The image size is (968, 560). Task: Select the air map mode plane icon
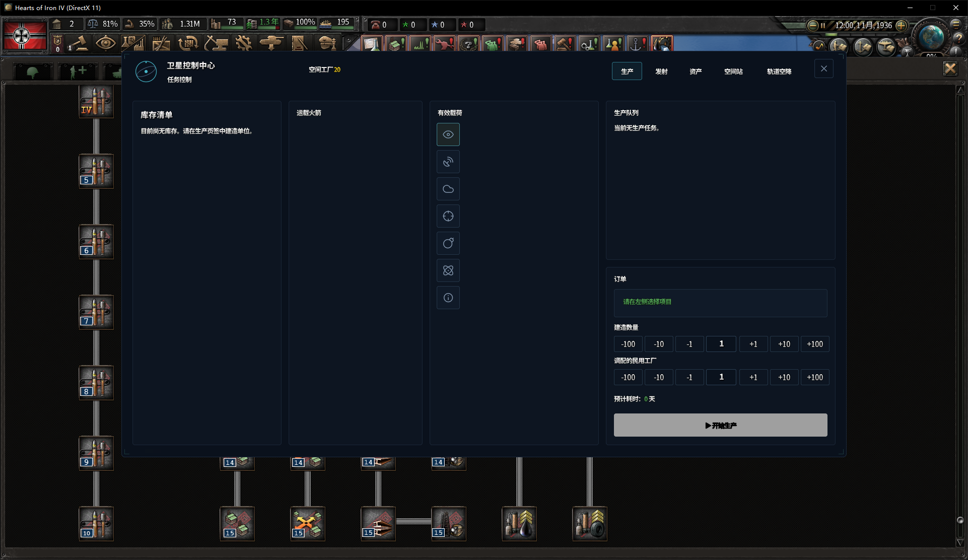click(x=886, y=47)
